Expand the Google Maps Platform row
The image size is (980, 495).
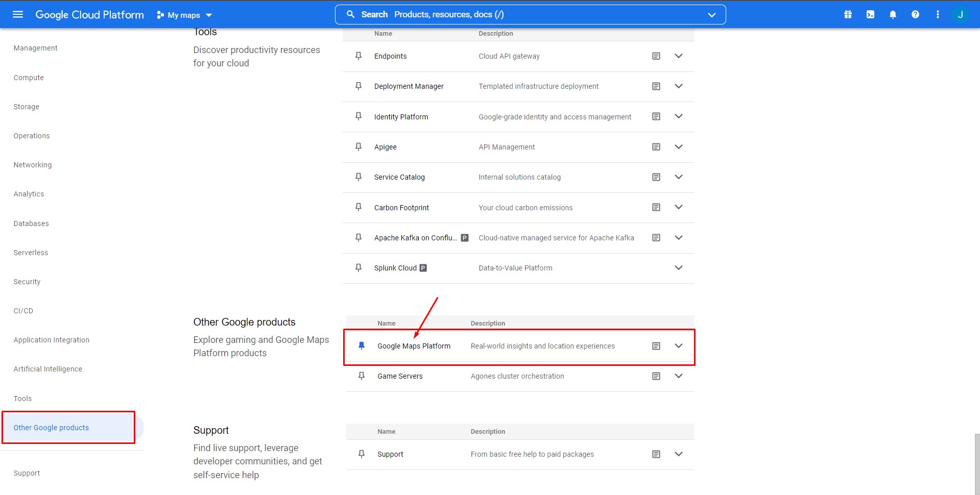pyautogui.click(x=679, y=346)
